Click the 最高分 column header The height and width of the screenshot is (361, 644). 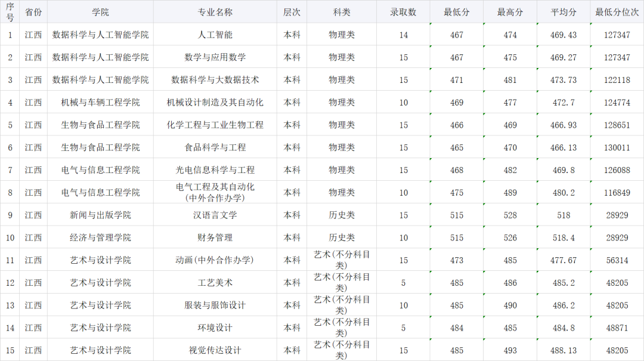(510, 13)
